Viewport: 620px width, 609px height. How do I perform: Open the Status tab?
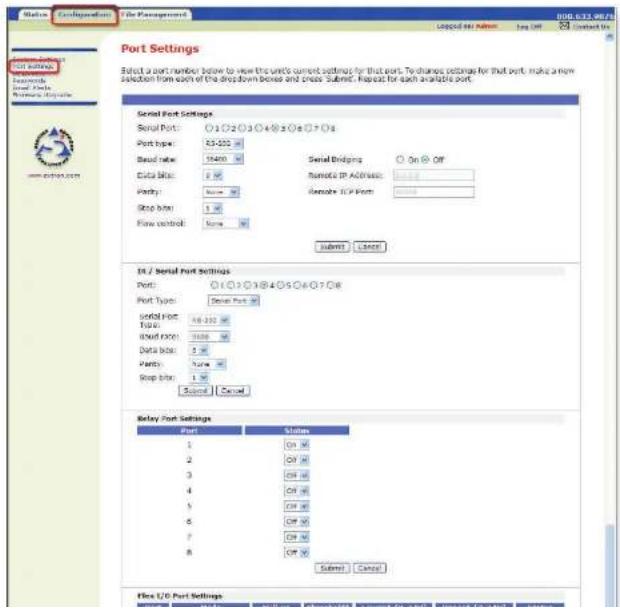coord(35,15)
